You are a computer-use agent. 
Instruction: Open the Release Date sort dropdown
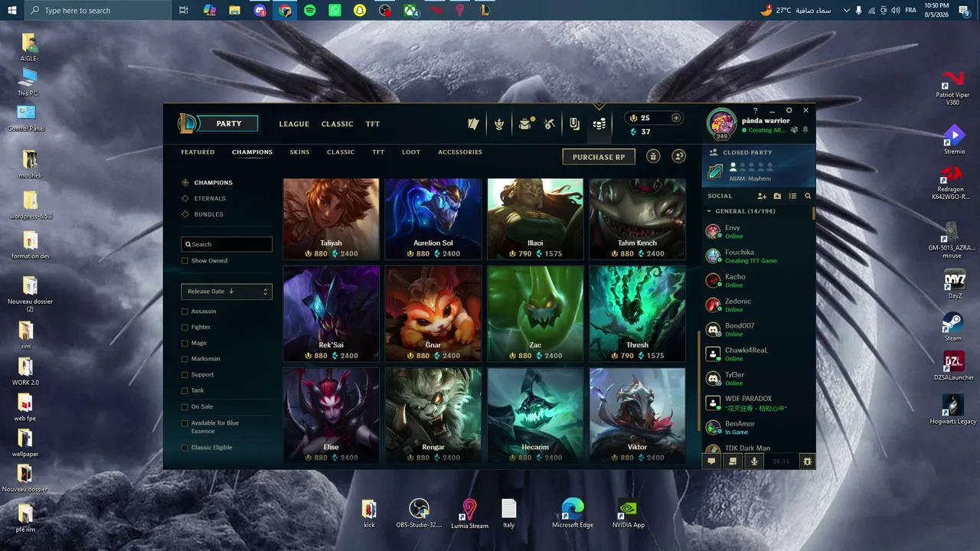click(227, 292)
